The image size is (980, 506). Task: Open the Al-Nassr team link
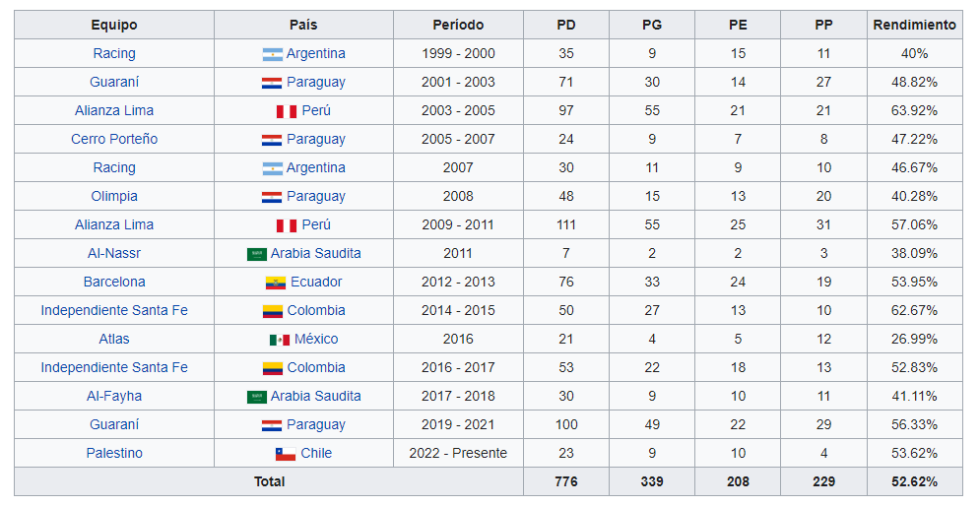click(114, 254)
